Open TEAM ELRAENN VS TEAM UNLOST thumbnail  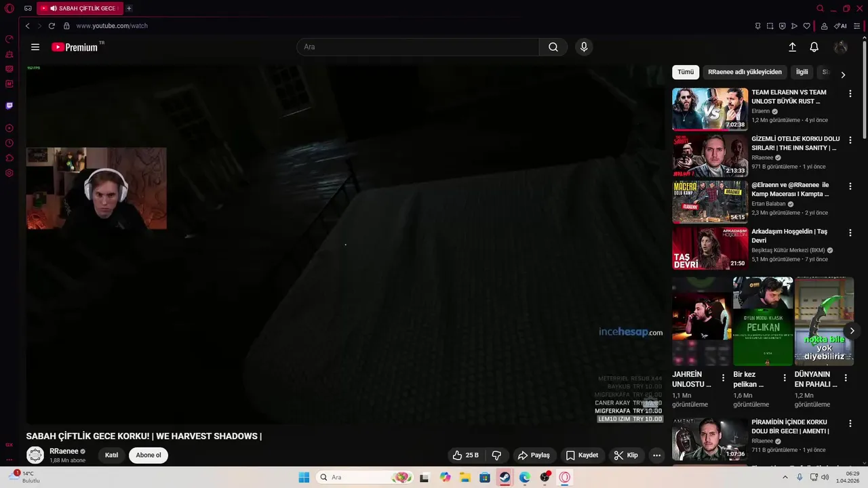pos(710,108)
